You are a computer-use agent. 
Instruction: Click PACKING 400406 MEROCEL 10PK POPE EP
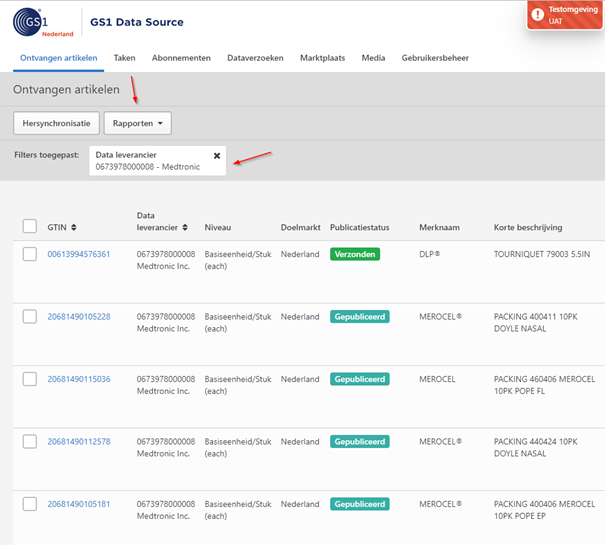tap(544, 510)
